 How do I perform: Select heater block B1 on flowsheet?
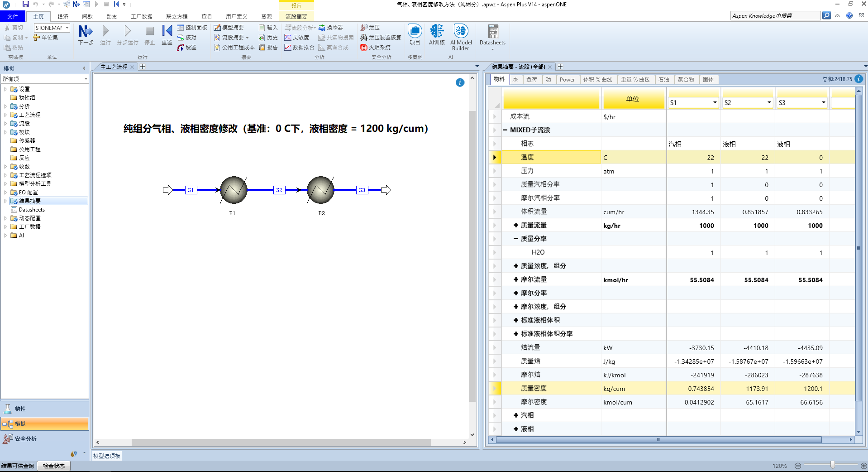click(x=234, y=190)
